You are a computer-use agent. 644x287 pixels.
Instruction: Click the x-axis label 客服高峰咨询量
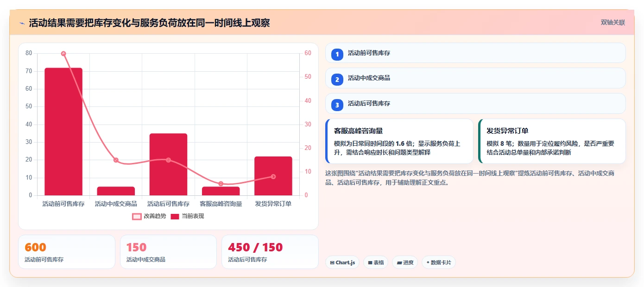pos(221,204)
